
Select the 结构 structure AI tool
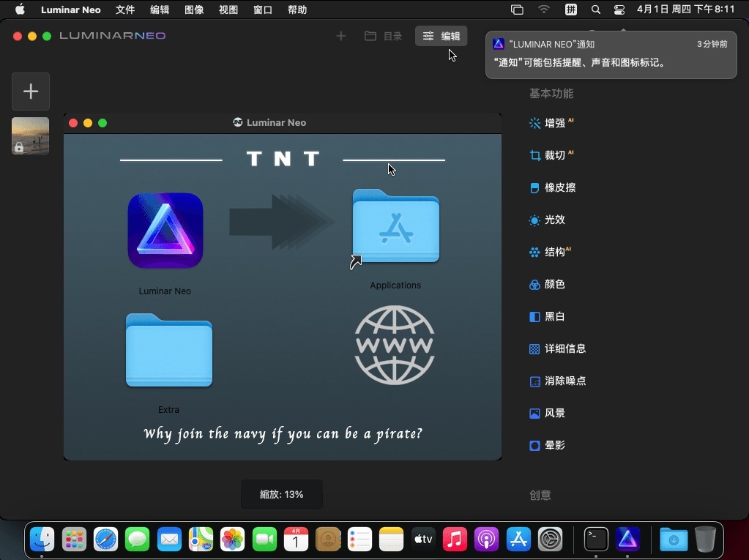[x=551, y=252]
